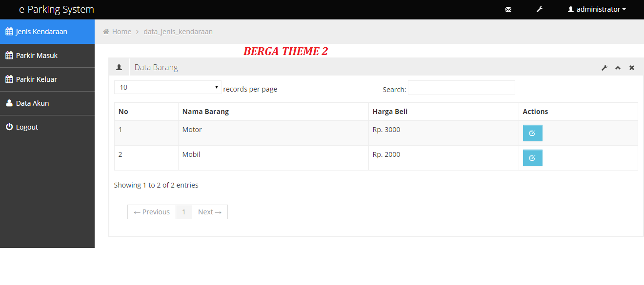
Task: Click Logout in the sidebar
Action: (47, 127)
